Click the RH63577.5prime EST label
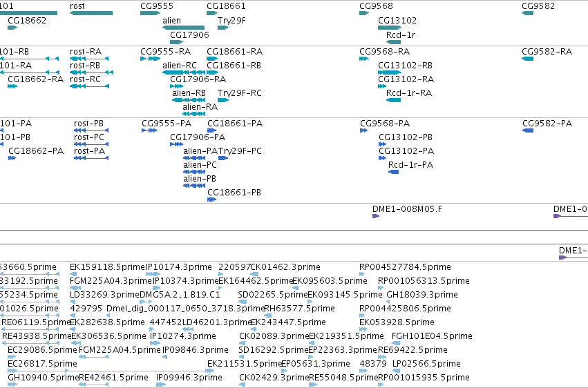 [300, 309]
